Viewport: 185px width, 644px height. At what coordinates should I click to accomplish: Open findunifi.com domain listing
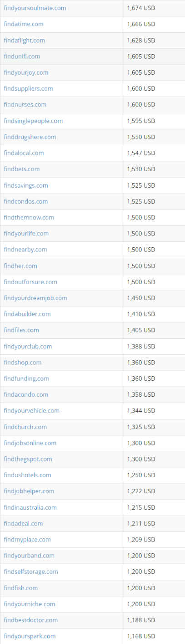[22, 56]
